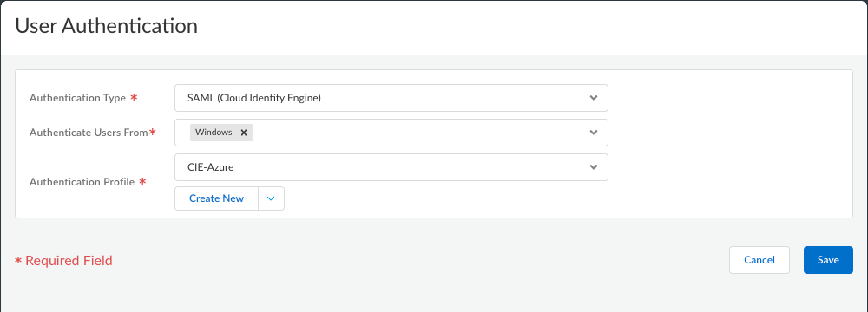Click the red asterisk before Required Field
Image resolution: width=868 pixels, height=312 pixels.
tap(18, 260)
